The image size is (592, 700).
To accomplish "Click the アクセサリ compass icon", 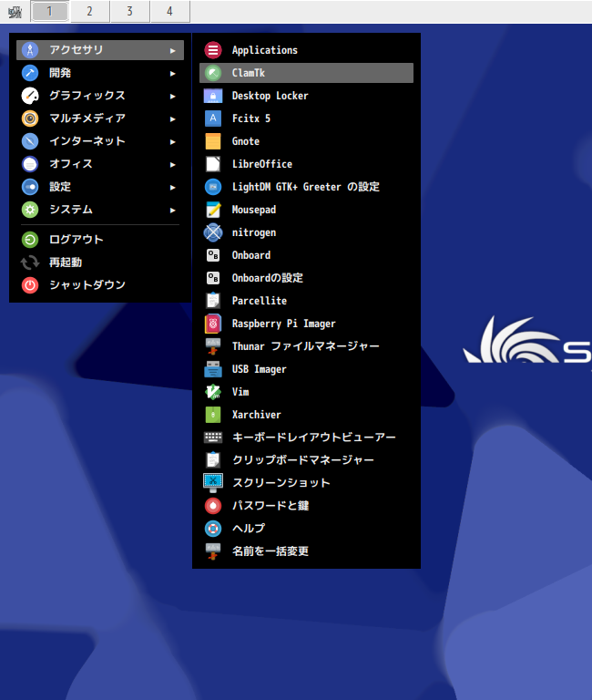I will (30, 50).
